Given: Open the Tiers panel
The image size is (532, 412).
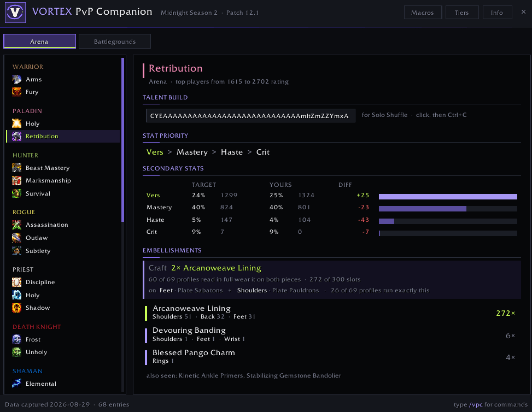Looking at the screenshot, I should (462, 13).
